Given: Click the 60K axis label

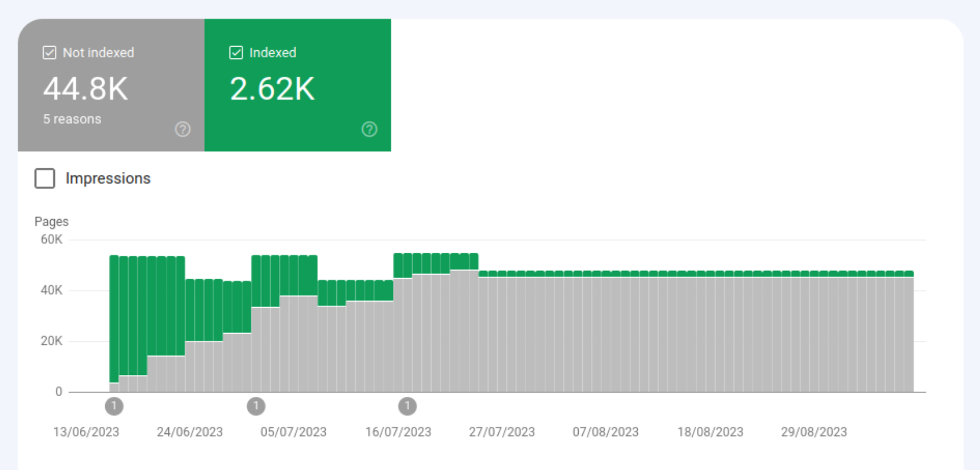Looking at the screenshot, I should click(x=51, y=240).
